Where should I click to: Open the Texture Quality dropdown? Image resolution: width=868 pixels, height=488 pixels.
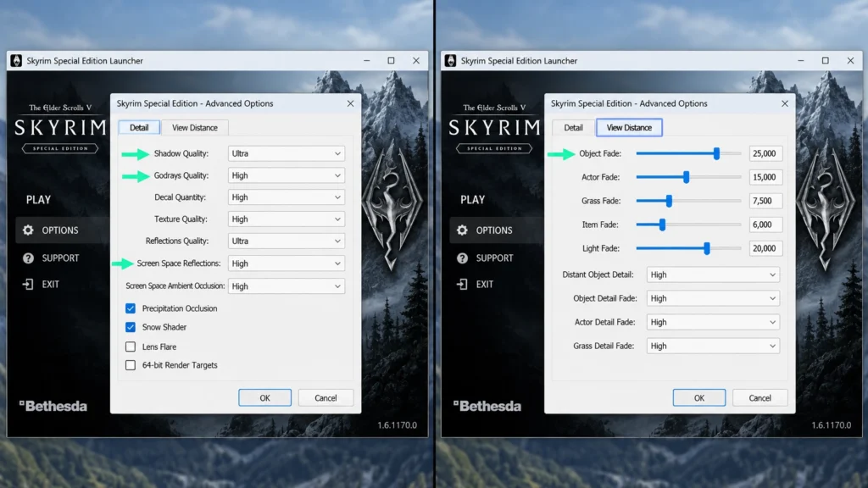(x=287, y=219)
